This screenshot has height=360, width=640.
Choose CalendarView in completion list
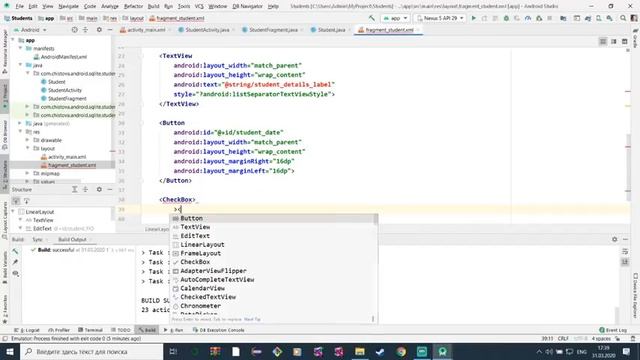pos(273,288)
